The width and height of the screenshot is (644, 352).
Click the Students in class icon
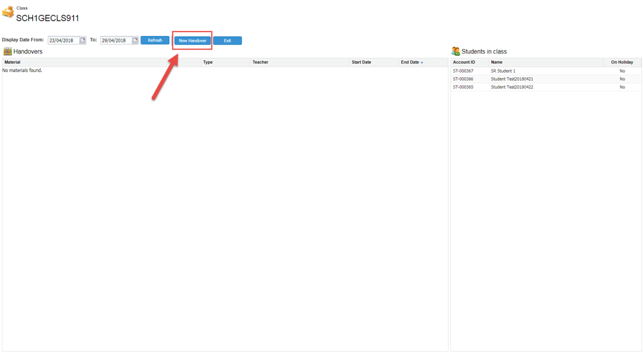click(455, 51)
